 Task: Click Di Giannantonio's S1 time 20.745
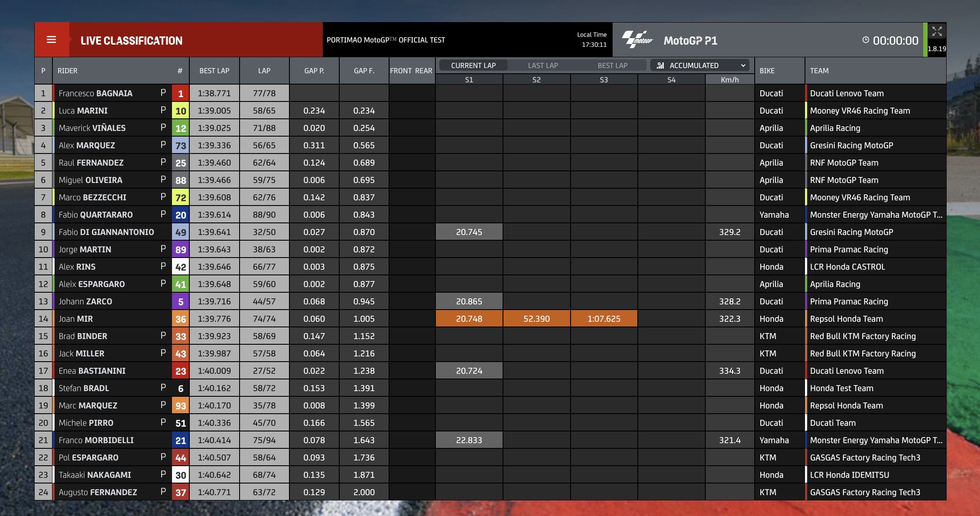click(x=469, y=232)
